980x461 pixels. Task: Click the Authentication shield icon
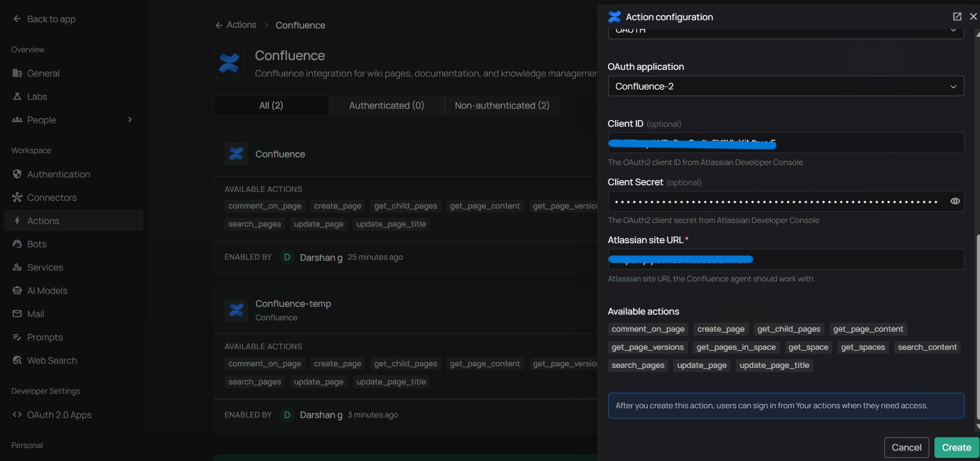coord(17,174)
